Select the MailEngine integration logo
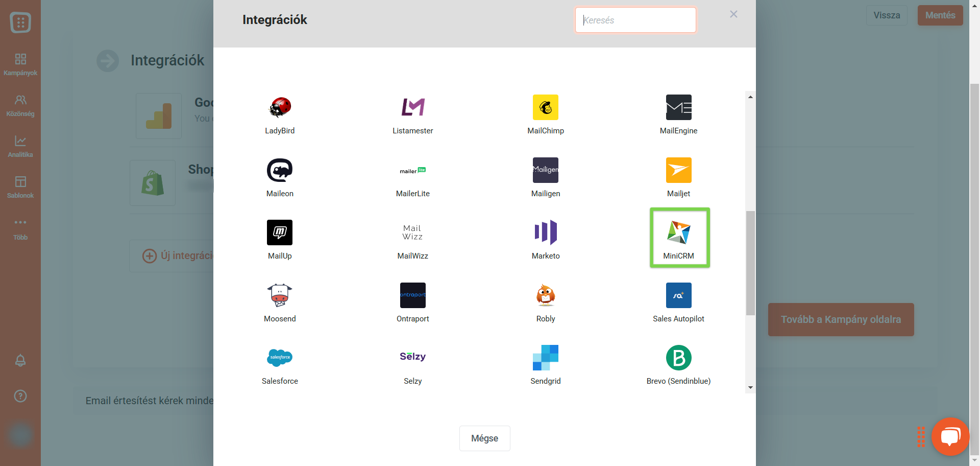 [678, 107]
